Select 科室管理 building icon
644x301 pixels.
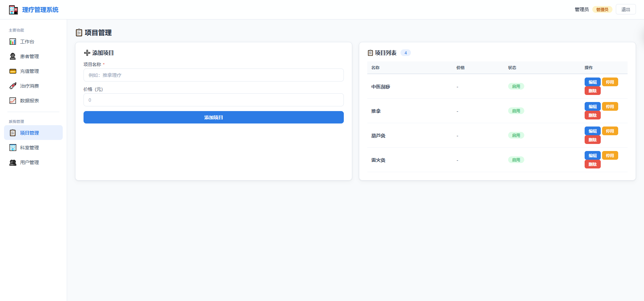click(x=13, y=148)
